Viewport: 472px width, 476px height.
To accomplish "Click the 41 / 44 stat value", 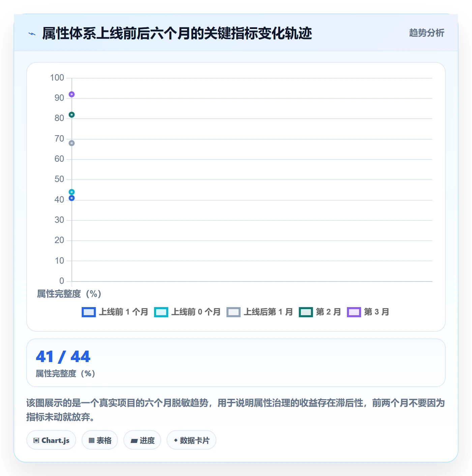I will [63, 357].
